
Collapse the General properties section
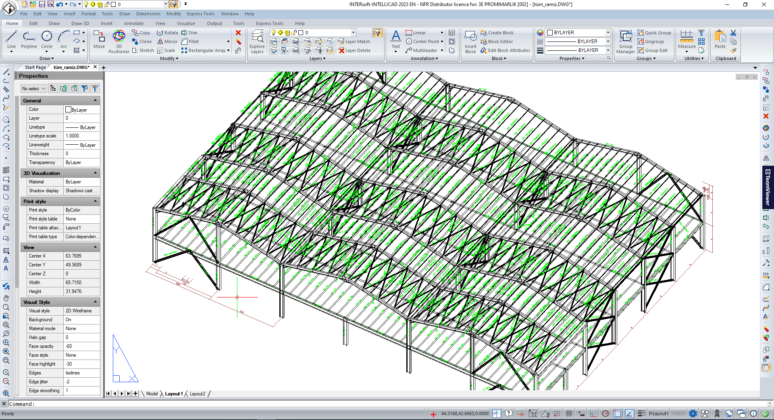tap(96, 101)
